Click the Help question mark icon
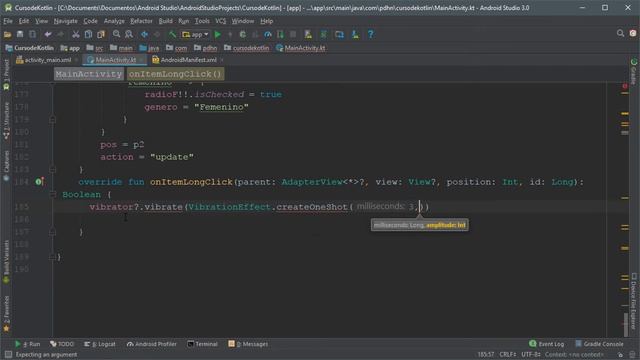 (371, 35)
